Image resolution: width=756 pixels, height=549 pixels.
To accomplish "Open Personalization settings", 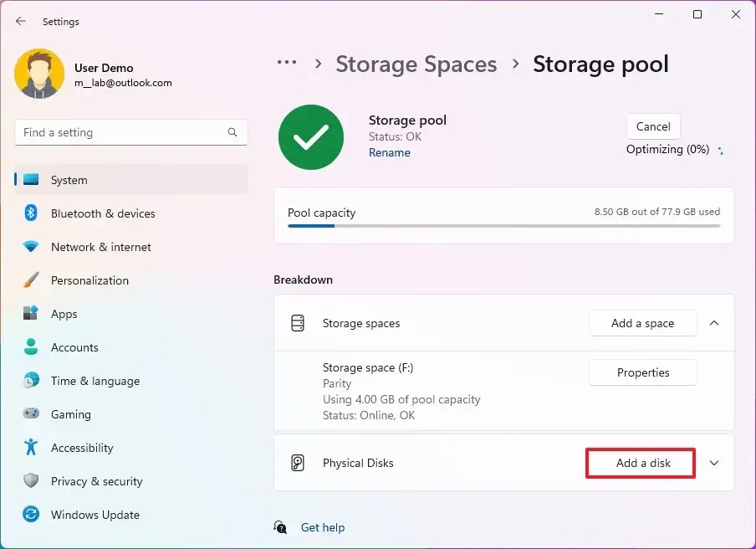I will tap(89, 280).
